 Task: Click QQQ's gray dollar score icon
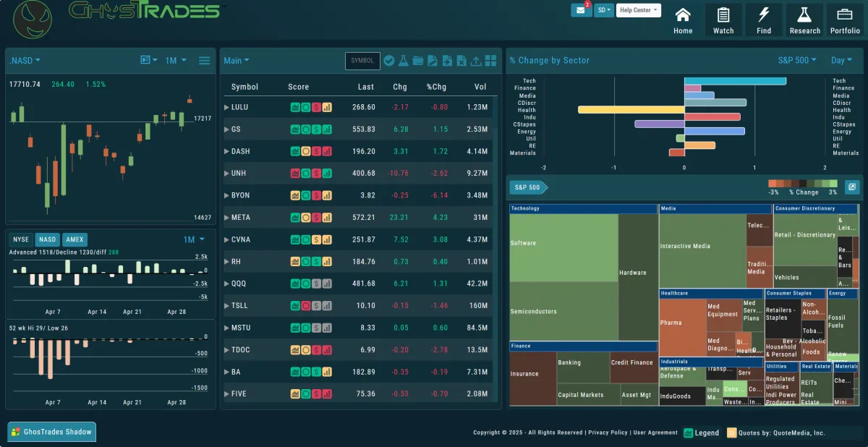coord(316,284)
